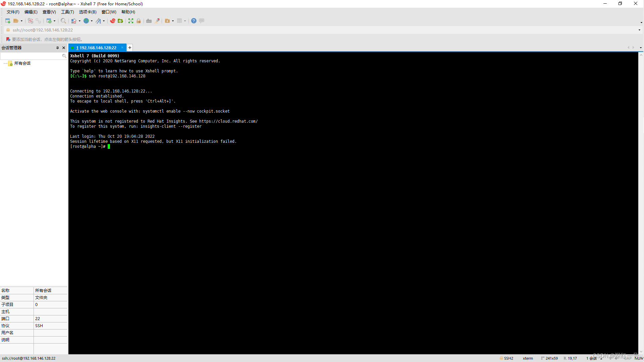Pin the session manager panel

57,48
